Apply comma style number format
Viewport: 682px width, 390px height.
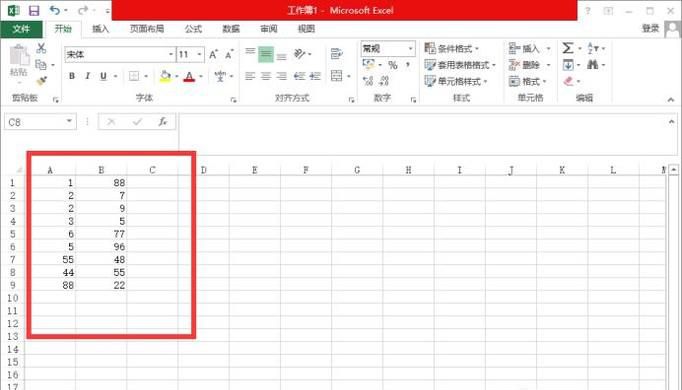coord(408,65)
